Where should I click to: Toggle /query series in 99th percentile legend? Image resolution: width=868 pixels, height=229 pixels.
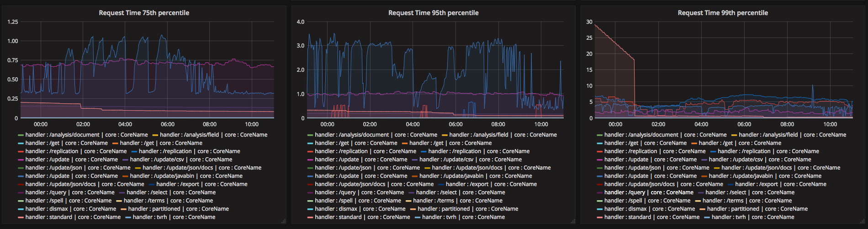click(649, 192)
